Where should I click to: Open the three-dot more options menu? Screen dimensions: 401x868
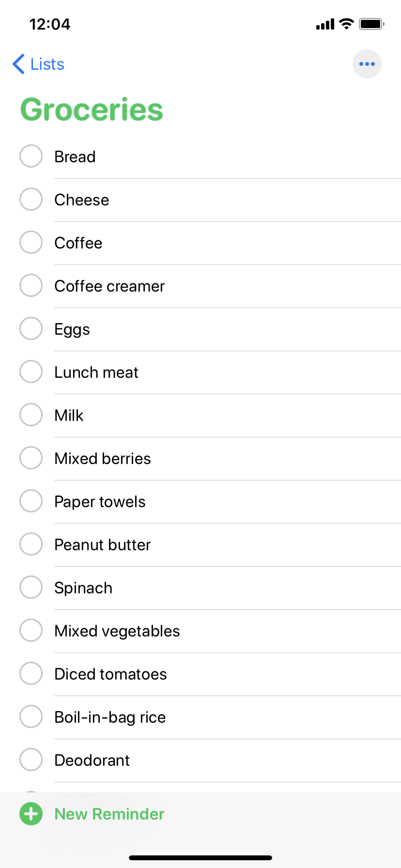[x=367, y=64]
